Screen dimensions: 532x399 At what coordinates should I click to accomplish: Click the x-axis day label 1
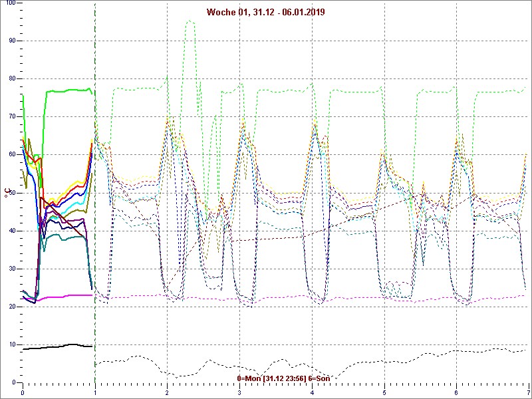tap(95, 392)
